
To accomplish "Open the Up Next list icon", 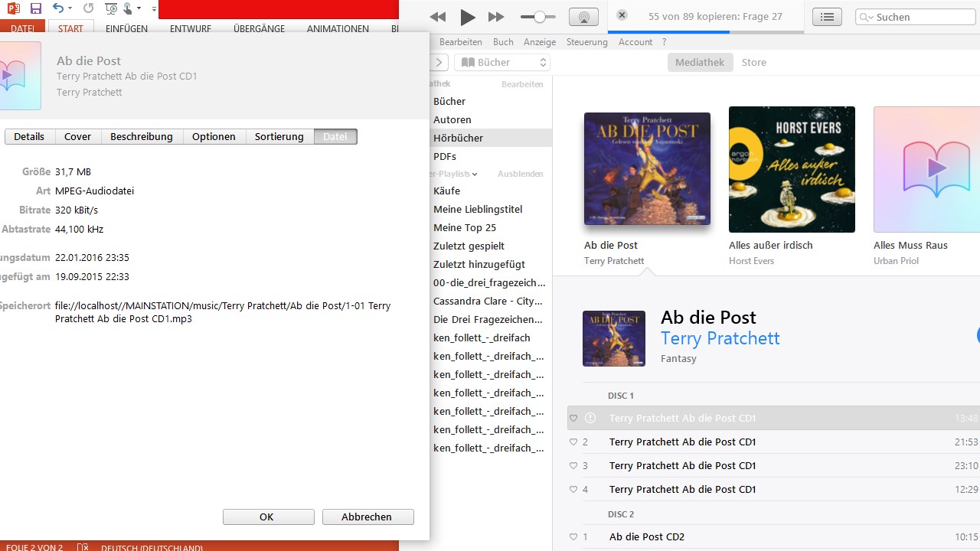I will [827, 17].
